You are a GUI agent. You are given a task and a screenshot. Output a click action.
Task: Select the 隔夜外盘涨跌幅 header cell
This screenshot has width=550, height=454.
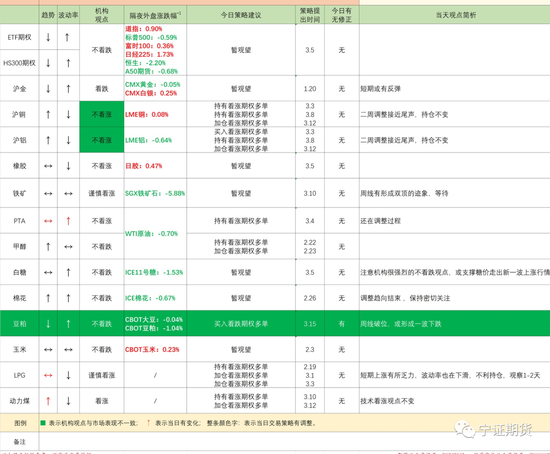pyautogui.click(x=155, y=15)
